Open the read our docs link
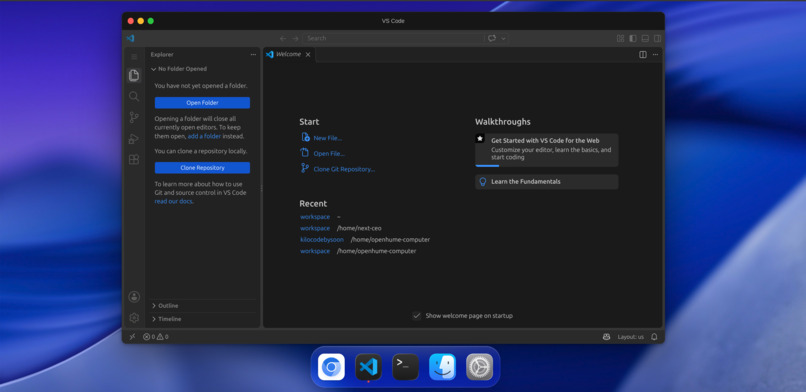The height and width of the screenshot is (392, 806). [174, 201]
